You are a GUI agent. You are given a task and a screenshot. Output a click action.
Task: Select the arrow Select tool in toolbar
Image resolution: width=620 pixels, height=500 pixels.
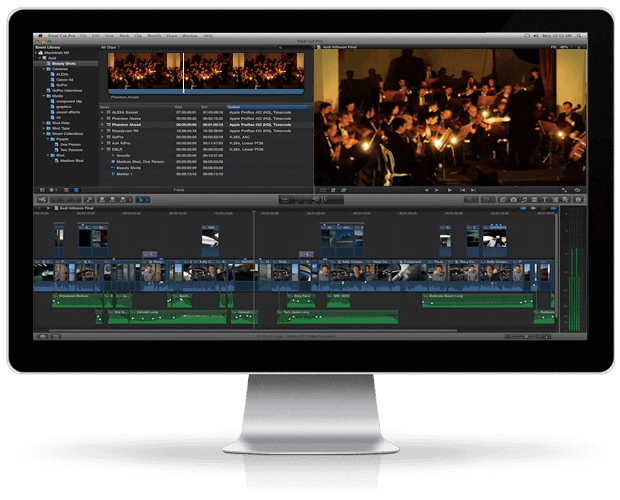pos(140,200)
